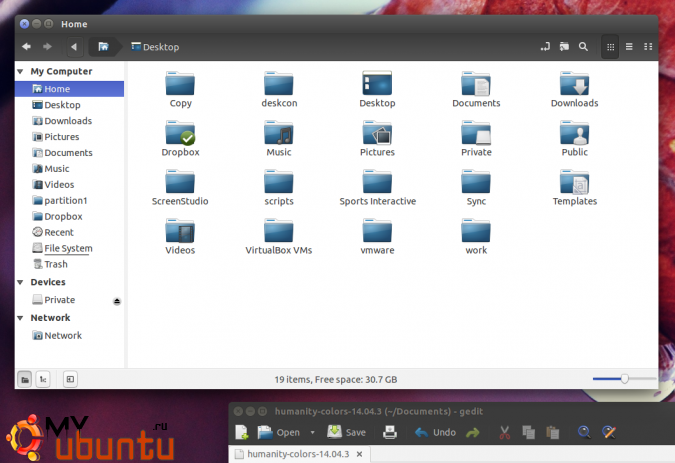Collapse the Network sidebar section
The width and height of the screenshot is (675, 463).
click(20, 318)
